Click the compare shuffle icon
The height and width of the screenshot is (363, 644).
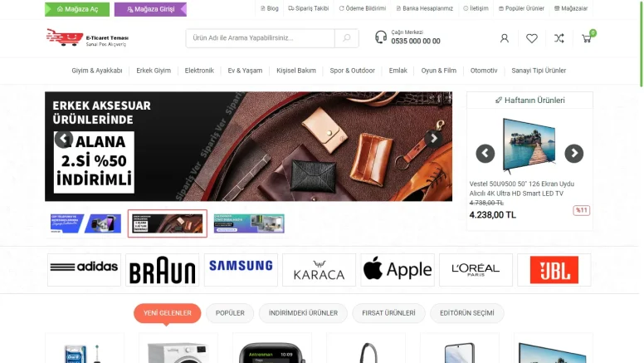559,38
